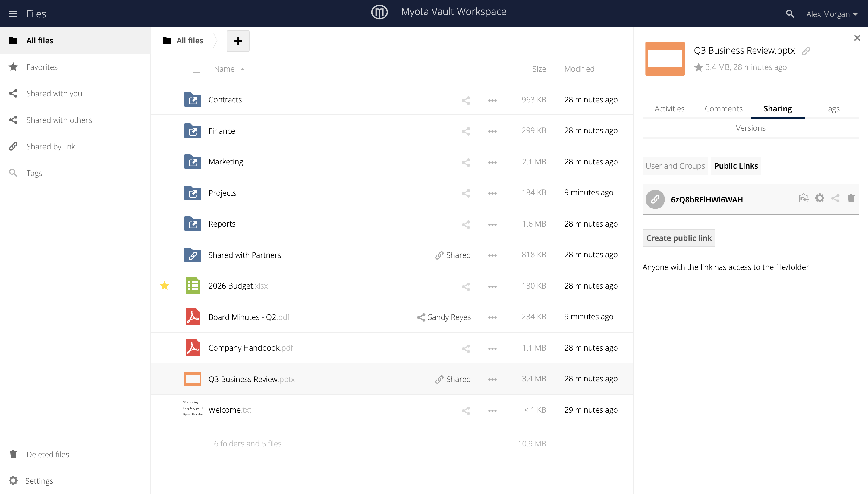
Task: Open the Projects folder
Action: pyautogui.click(x=222, y=193)
